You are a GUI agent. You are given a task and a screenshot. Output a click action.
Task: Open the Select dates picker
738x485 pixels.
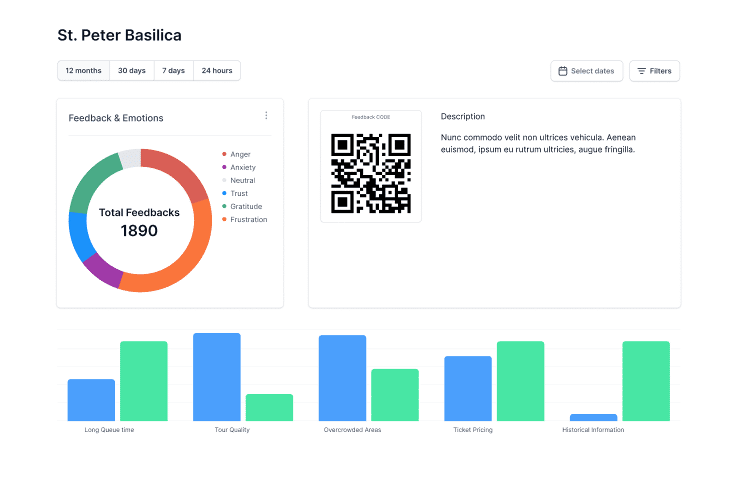pyautogui.click(x=587, y=71)
